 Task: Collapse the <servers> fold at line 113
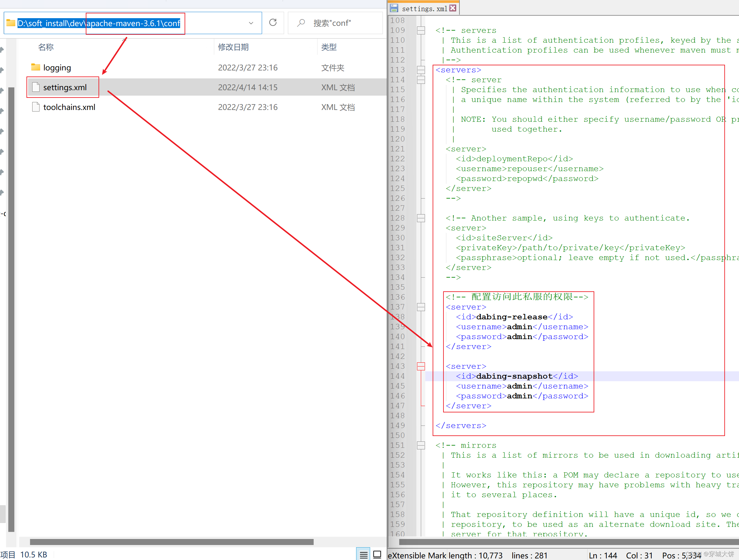point(421,70)
